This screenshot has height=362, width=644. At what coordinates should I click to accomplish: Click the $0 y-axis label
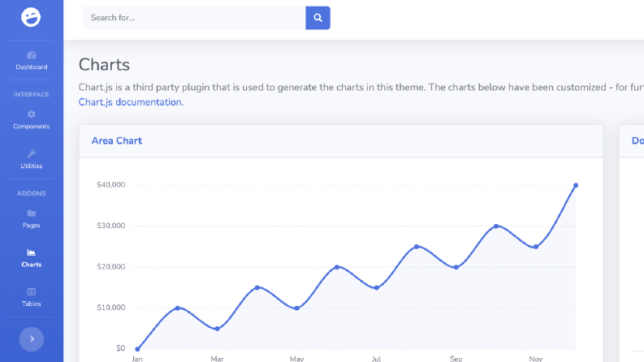click(121, 348)
